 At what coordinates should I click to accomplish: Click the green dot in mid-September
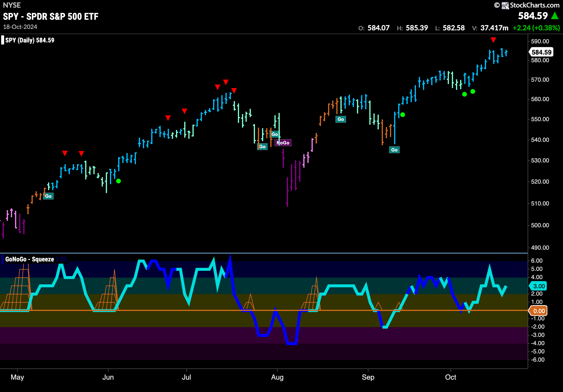pos(403,115)
